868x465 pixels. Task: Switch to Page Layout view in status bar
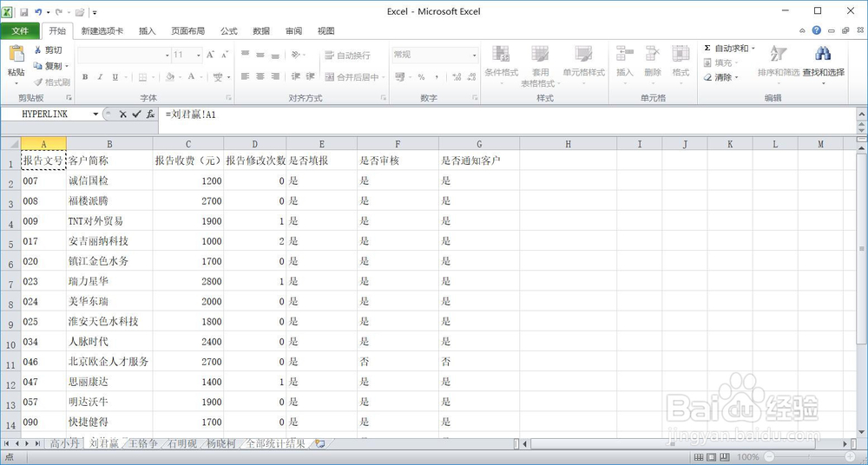(711, 457)
